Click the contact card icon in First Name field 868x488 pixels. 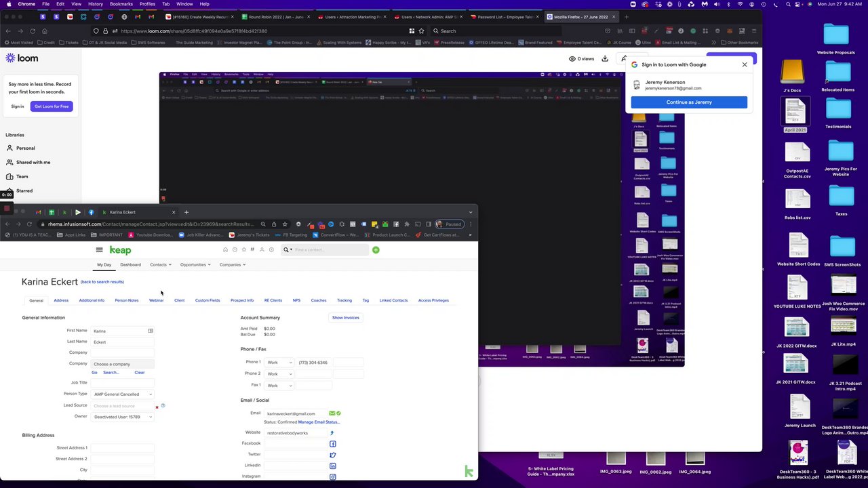151,331
